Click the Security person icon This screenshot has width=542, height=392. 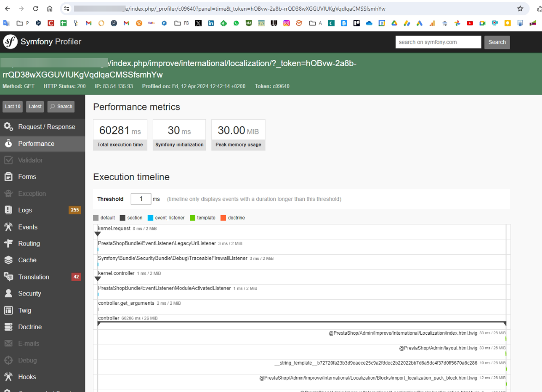point(9,294)
